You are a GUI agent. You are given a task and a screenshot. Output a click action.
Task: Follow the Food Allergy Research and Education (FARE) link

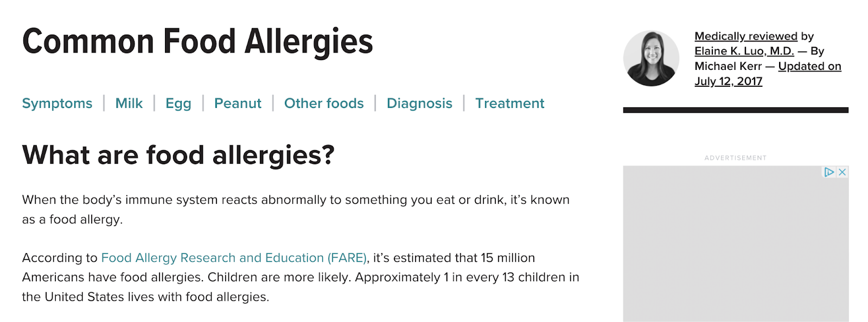(234, 257)
